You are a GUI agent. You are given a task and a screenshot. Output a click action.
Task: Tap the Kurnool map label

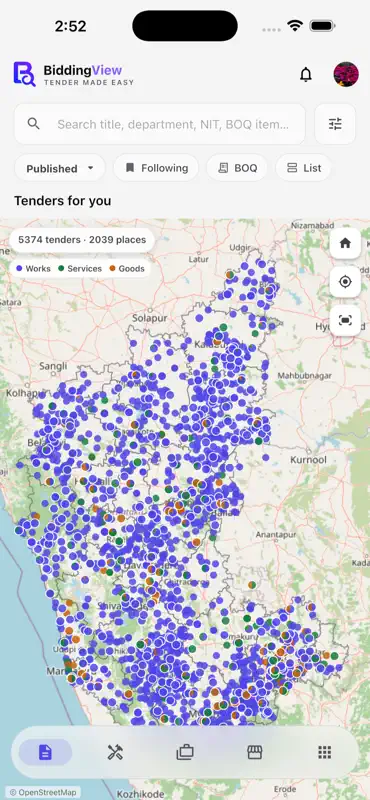pos(308,460)
